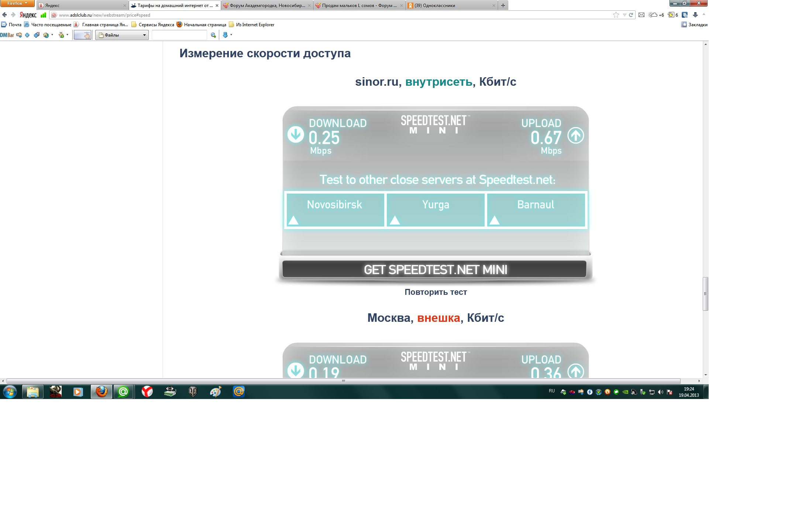Expand the DMBar home globe dropdown arrow
The height and width of the screenshot is (508, 812).
point(52,35)
